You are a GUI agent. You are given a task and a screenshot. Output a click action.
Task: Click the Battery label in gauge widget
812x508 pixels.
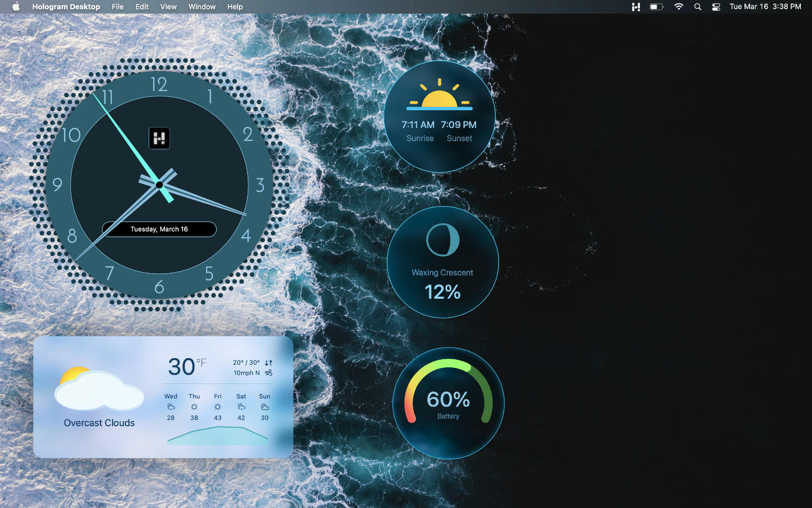448,416
